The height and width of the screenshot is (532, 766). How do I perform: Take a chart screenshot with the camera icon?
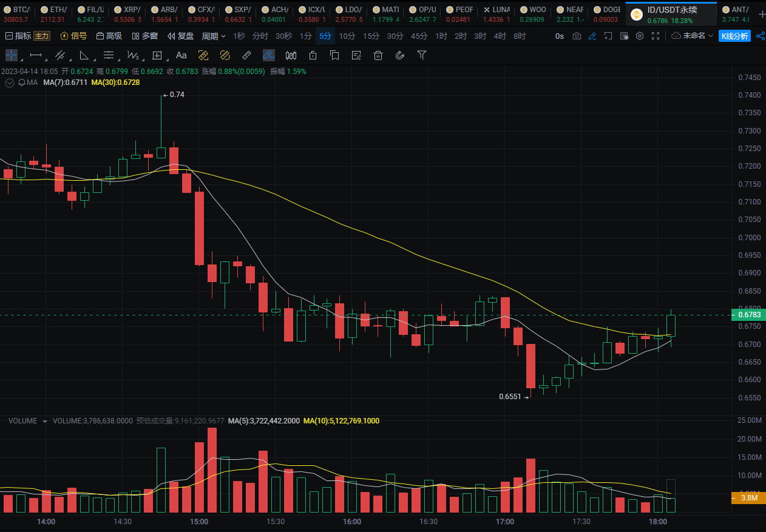[x=577, y=36]
